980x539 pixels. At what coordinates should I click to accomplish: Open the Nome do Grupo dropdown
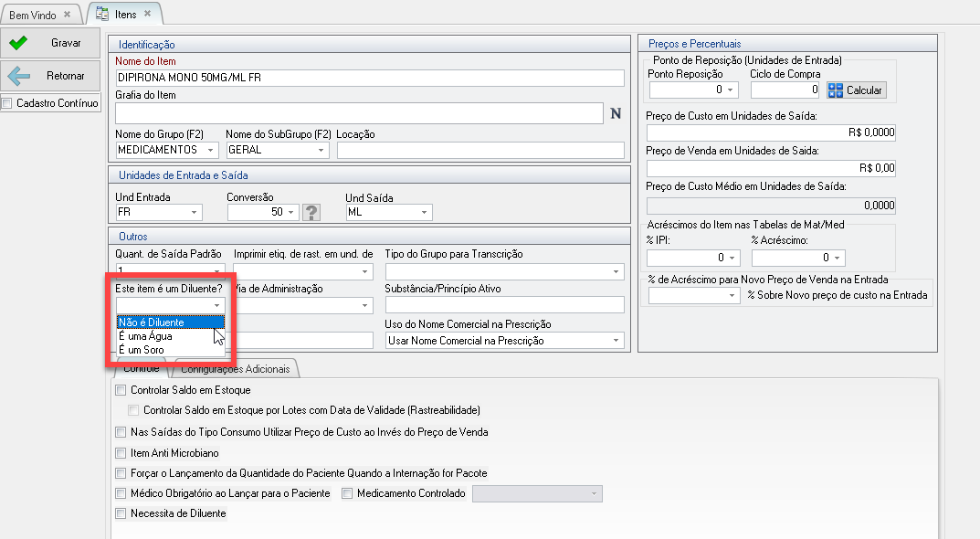click(212, 150)
